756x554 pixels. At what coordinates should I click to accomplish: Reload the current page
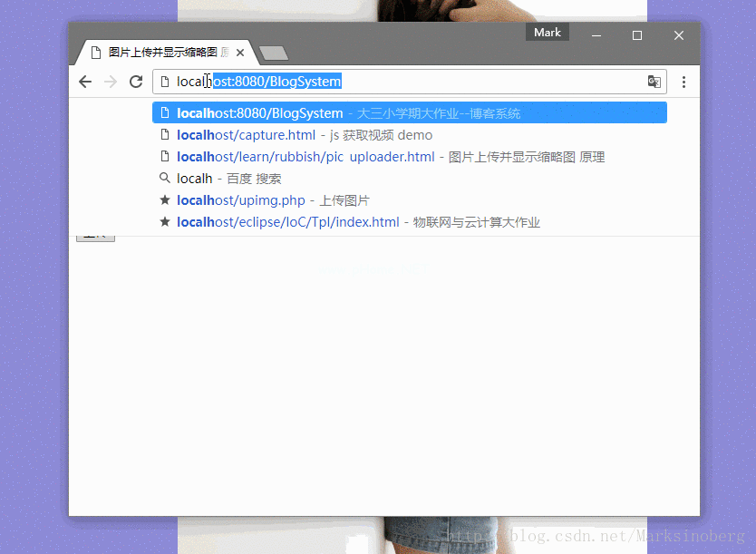click(136, 82)
